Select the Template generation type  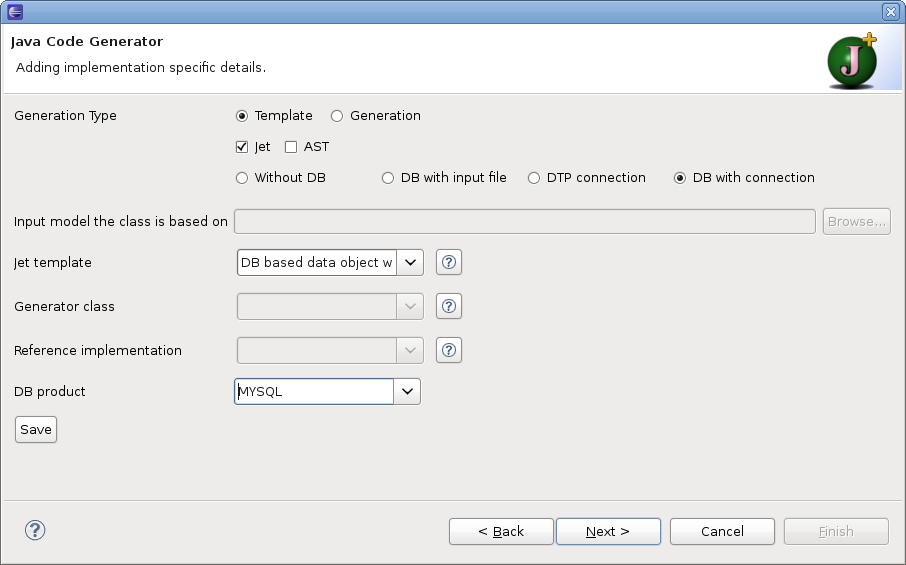pos(242,116)
